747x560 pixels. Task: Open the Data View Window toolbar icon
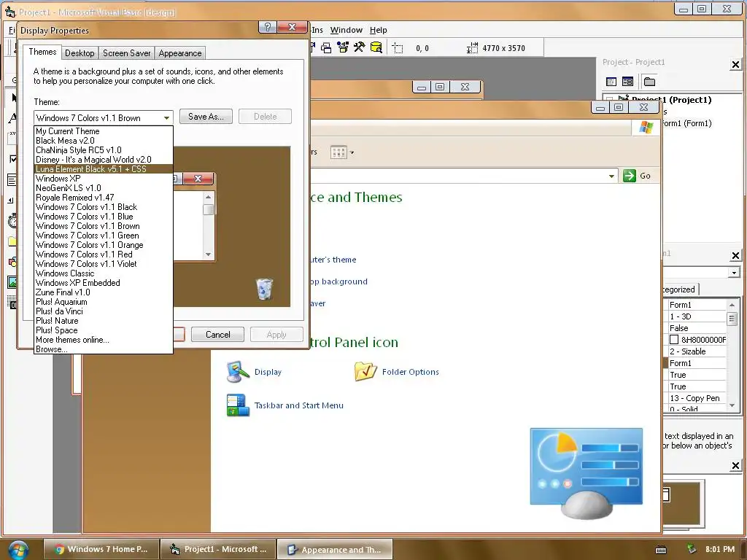(x=376, y=47)
